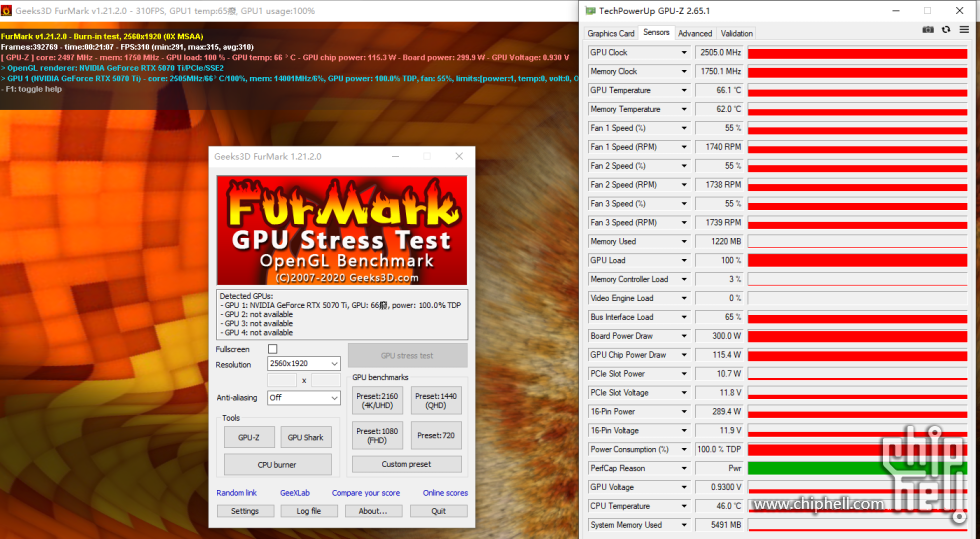Run the Preset:1080 (FHD) benchmark

point(378,435)
